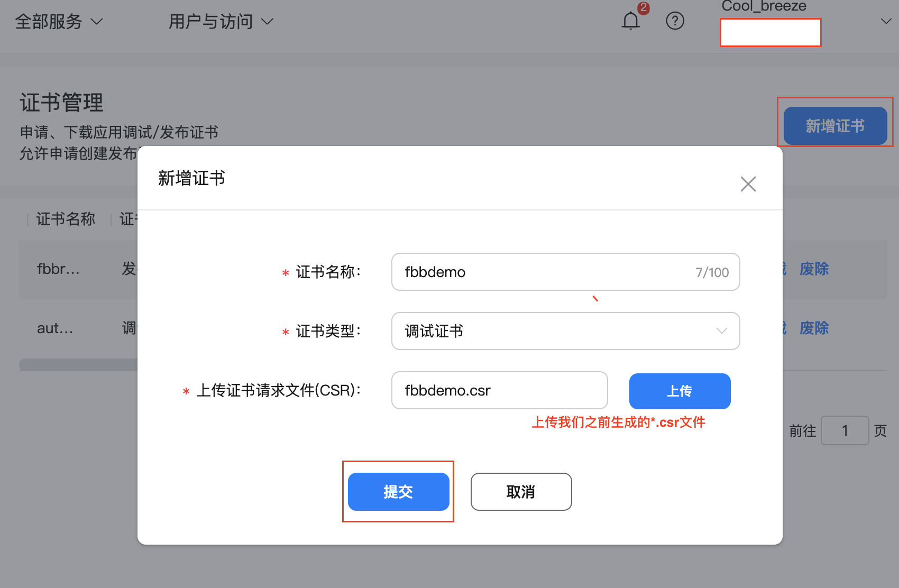Open the 用户与访问 dropdown menu
Screen dimensions: 899x588
pyautogui.click(x=221, y=22)
